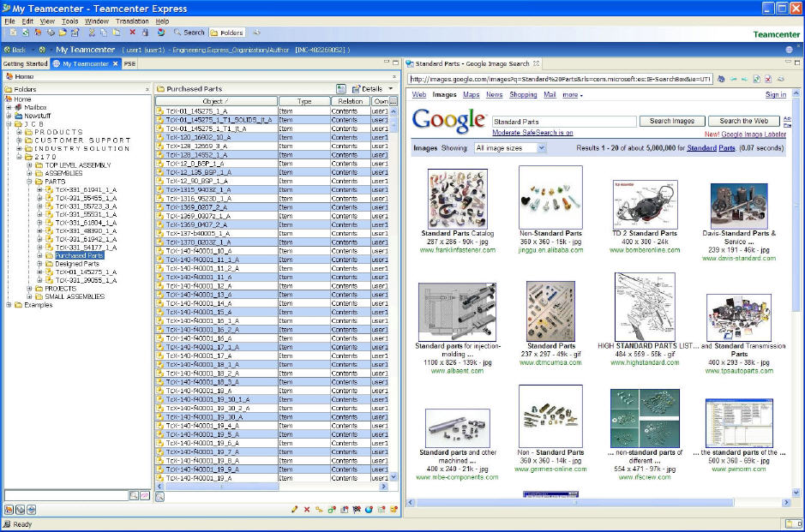Open the Help menu

162,21
